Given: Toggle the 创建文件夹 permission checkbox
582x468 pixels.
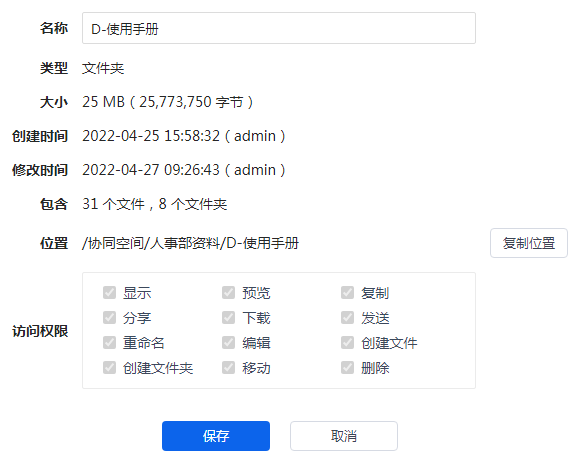Looking at the screenshot, I should pos(109,368).
